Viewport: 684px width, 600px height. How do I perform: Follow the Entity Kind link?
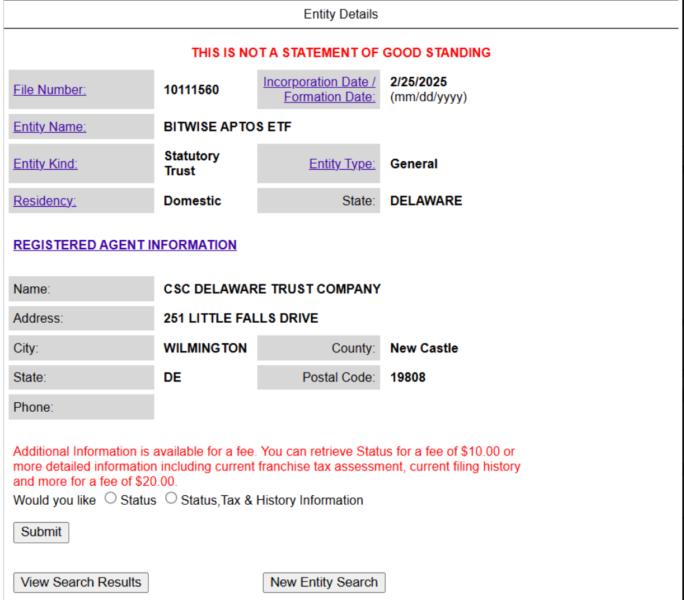click(45, 164)
